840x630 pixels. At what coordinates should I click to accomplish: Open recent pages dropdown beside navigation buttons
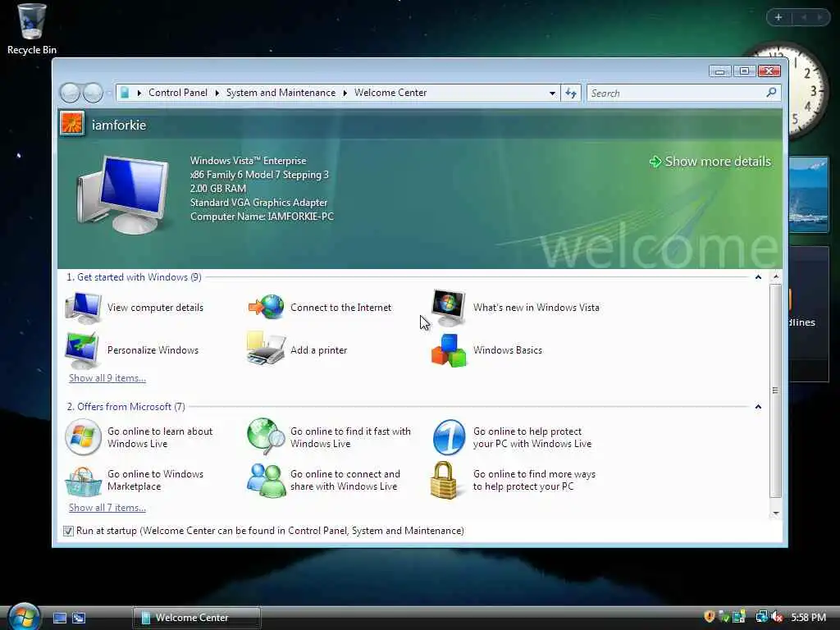109,94
